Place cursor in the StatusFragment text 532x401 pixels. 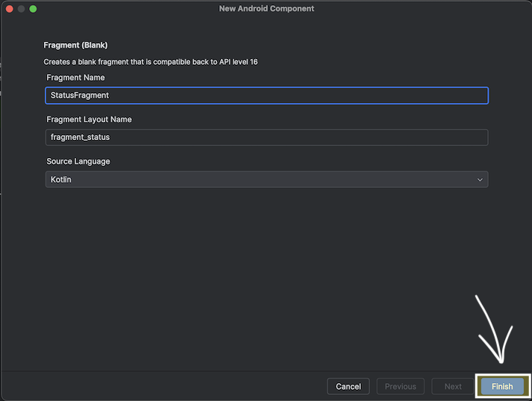[80, 95]
